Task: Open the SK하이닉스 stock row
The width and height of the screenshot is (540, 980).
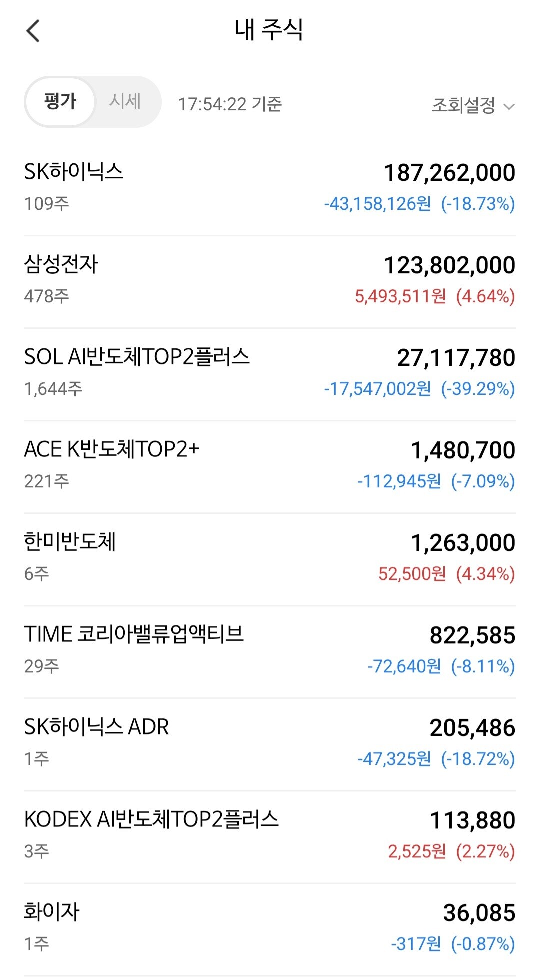Action: [270, 189]
